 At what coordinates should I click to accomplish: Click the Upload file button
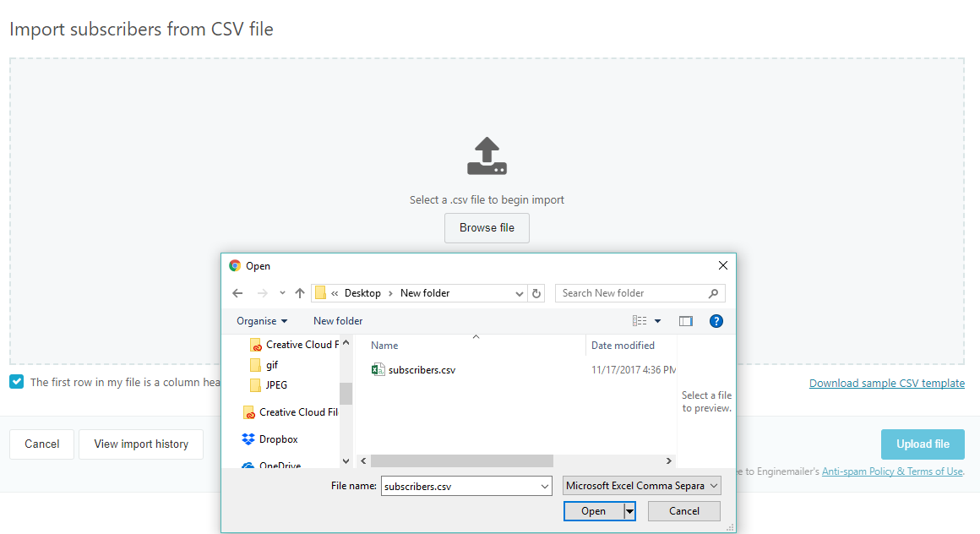coord(923,444)
